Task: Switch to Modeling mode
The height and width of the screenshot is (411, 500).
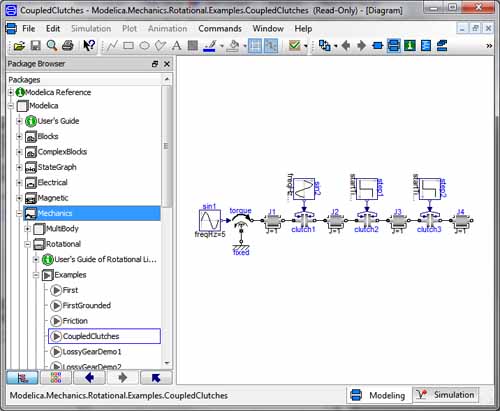Action: 378,395
